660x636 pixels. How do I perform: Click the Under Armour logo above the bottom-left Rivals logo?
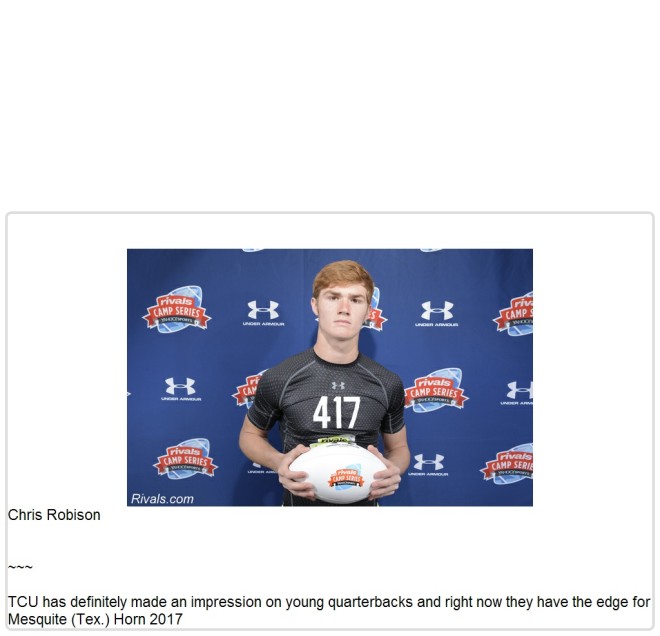[x=181, y=389]
